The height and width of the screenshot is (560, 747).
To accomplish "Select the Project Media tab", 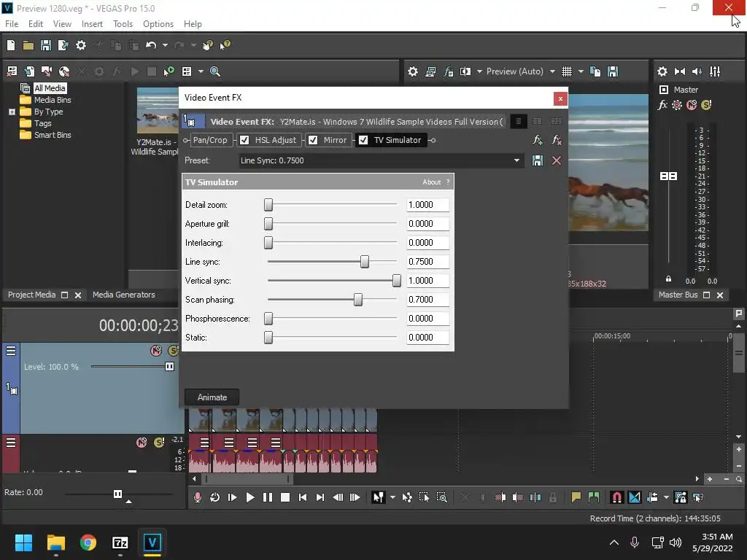I will pos(32,295).
